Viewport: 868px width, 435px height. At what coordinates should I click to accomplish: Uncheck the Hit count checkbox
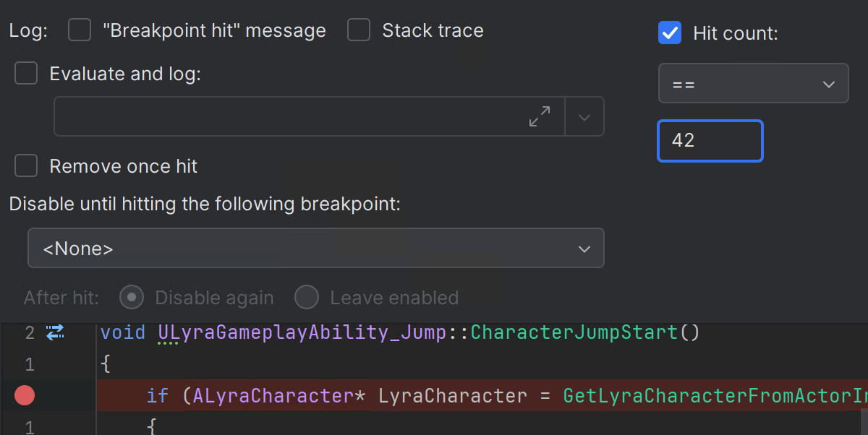tap(670, 33)
